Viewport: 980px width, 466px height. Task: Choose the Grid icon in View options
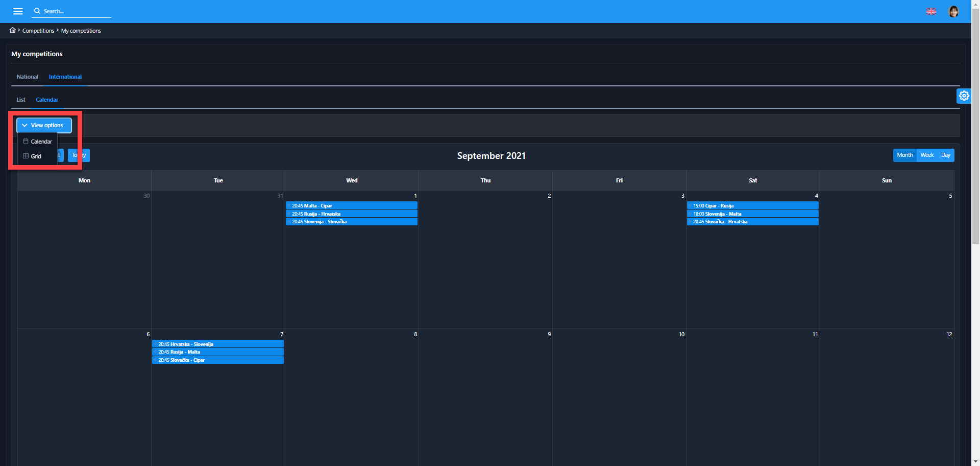click(x=26, y=156)
